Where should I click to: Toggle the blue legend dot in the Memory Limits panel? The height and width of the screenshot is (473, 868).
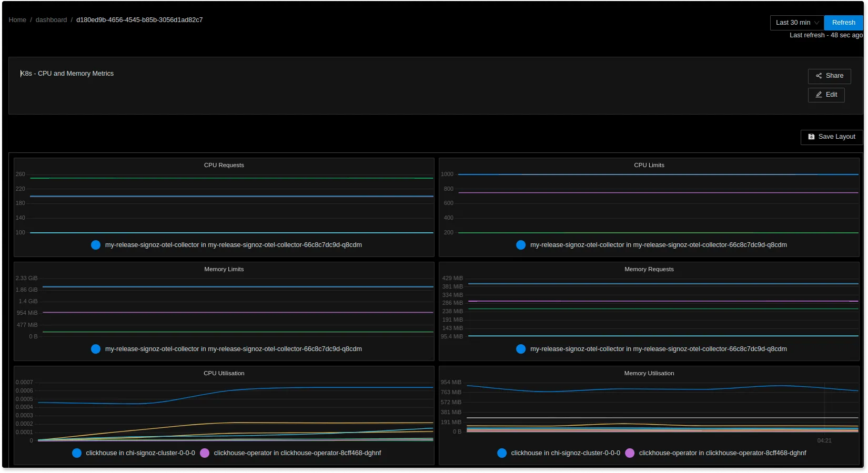point(96,349)
